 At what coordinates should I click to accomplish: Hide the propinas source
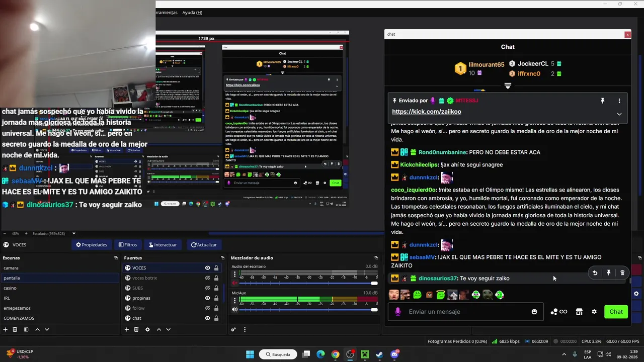[207, 298]
